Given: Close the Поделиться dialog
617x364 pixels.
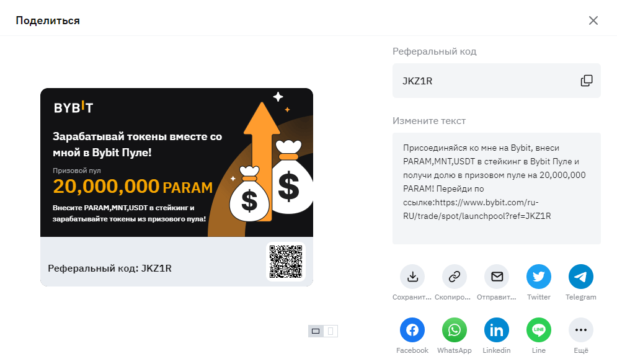Looking at the screenshot, I should pyautogui.click(x=593, y=20).
